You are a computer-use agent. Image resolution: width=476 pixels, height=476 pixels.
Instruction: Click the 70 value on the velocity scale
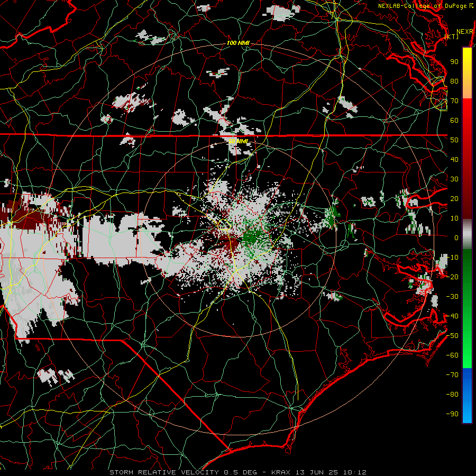pyautogui.click(x=454, y=101)
